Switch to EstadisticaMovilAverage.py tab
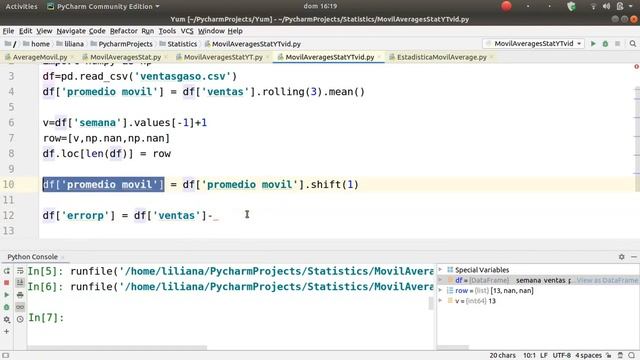This screenshot has height=360, width=640. [442, 57]
